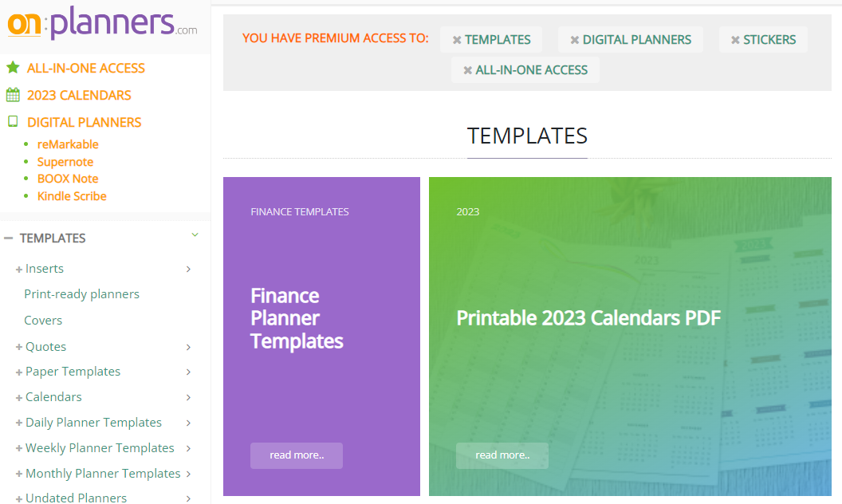This screenshot has height=504, width=842.
Task: Click the calendar icon beside 2023 Calendars
Action: [x=13, y=95]
